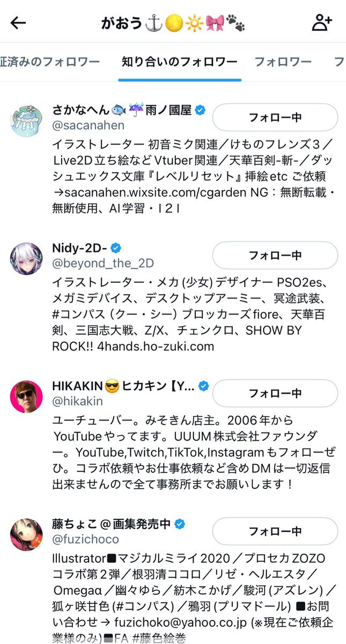This screenshot has height=644, width=346.
Task: Open 藤ちょこ profile avatar
Action: tap(26, 535)
